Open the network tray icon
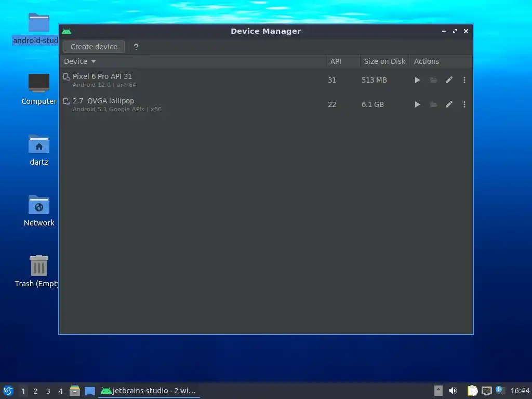532x399 pixels. pyautogui.click(x=486, y=391)
